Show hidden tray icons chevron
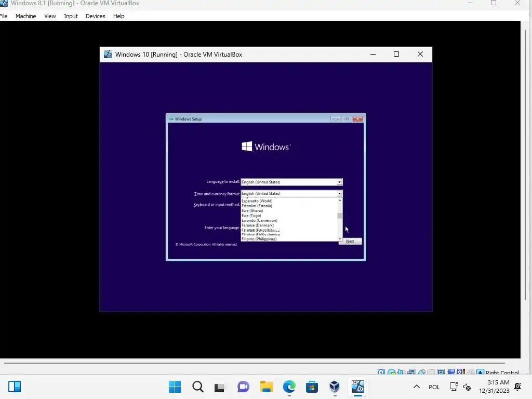Image resolution: width=532 pixels, height=399 pixels. [417, 387]
